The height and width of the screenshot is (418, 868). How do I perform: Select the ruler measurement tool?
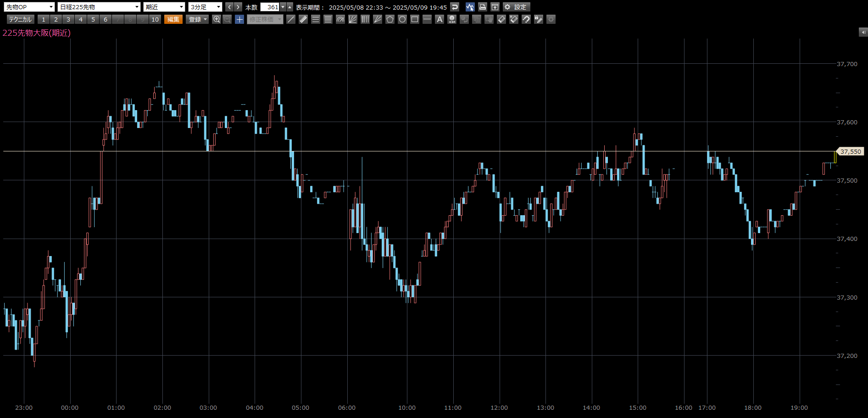(303, 19)
